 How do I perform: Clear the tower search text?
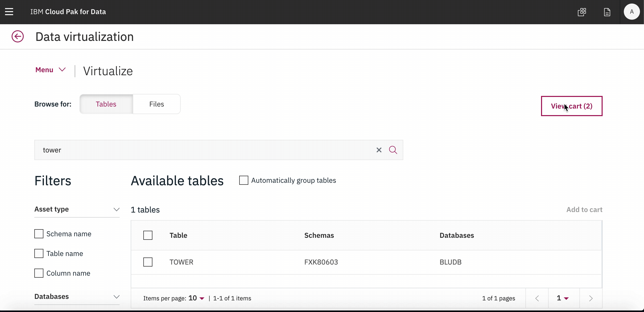point(379,150)
